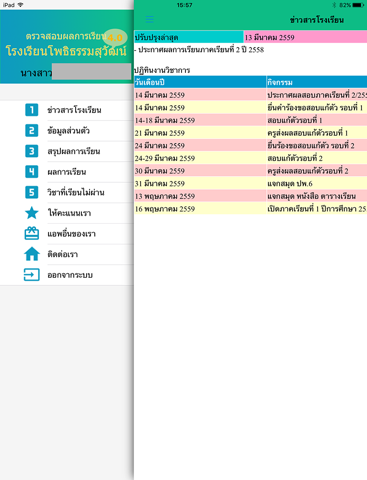
Task: Select the 30 มีนาคม 2559 date cell
Action: (200, 171)
